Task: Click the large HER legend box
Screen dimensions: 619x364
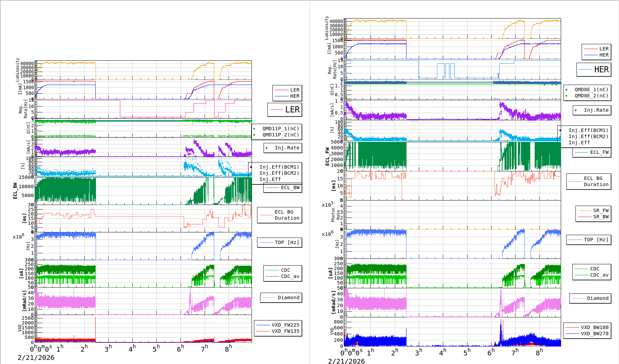Action: [594, 70]
